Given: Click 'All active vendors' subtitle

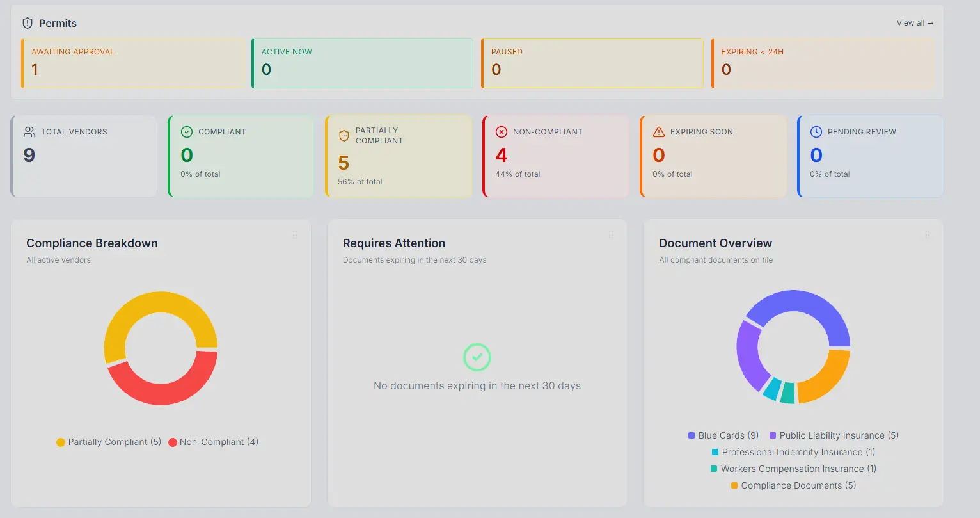Looking at the screenshot, I should click(59, 260).
